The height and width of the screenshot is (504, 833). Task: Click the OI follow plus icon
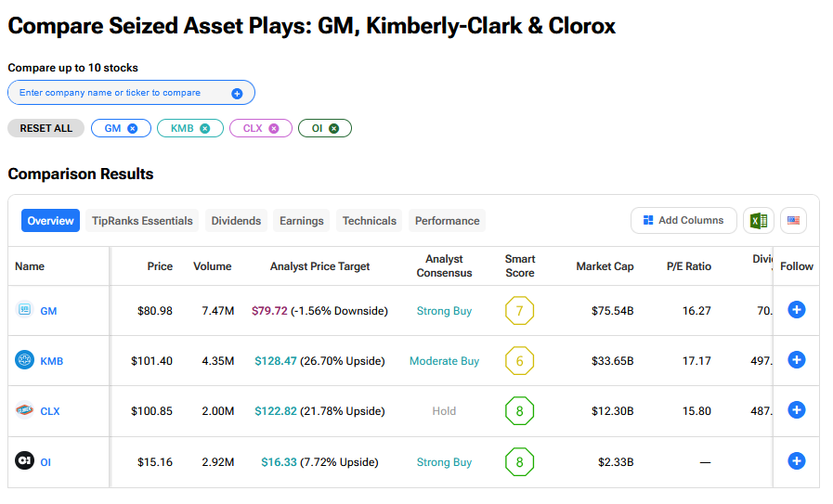[796, 461]
